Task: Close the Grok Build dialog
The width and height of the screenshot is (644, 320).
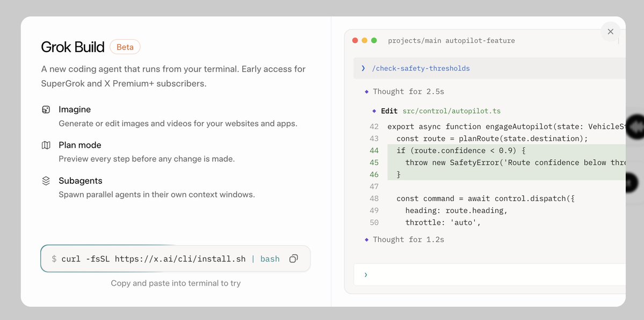Action: click(x=610, y=32)
